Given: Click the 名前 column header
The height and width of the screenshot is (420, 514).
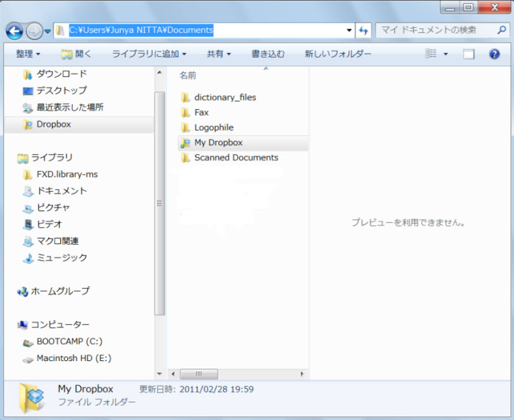Looking at the screenshot, I should (x=188, y=76).
